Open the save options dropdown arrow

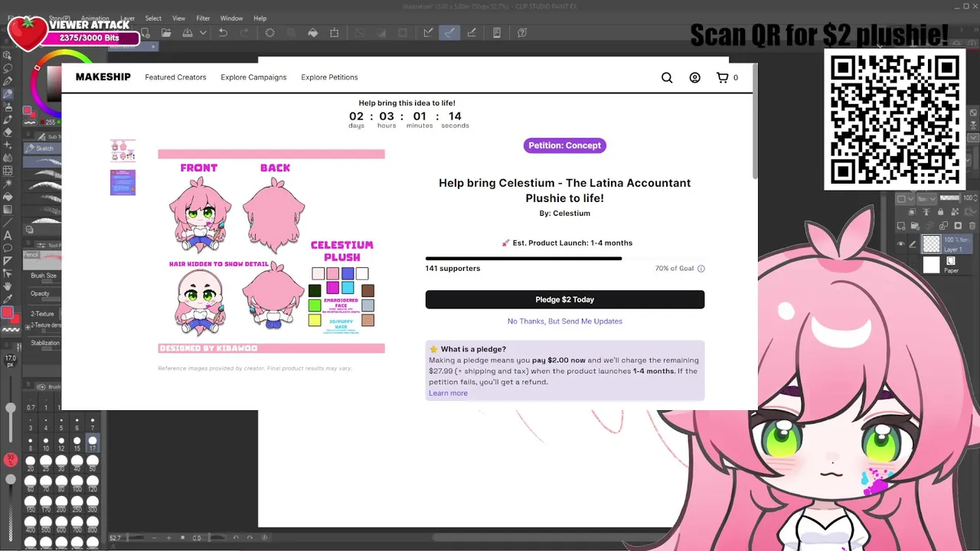click(204, 33)
